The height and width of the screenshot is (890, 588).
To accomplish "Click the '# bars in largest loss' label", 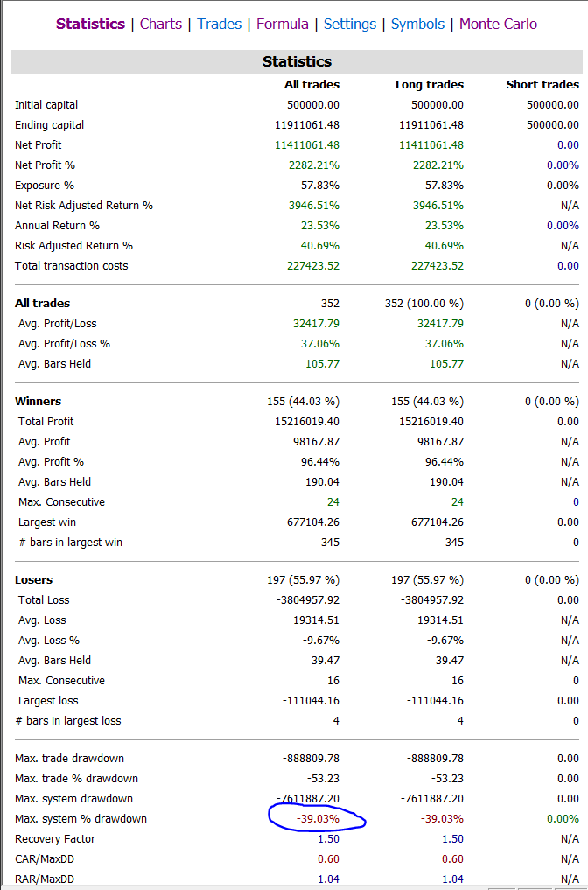I will point(68,721).
